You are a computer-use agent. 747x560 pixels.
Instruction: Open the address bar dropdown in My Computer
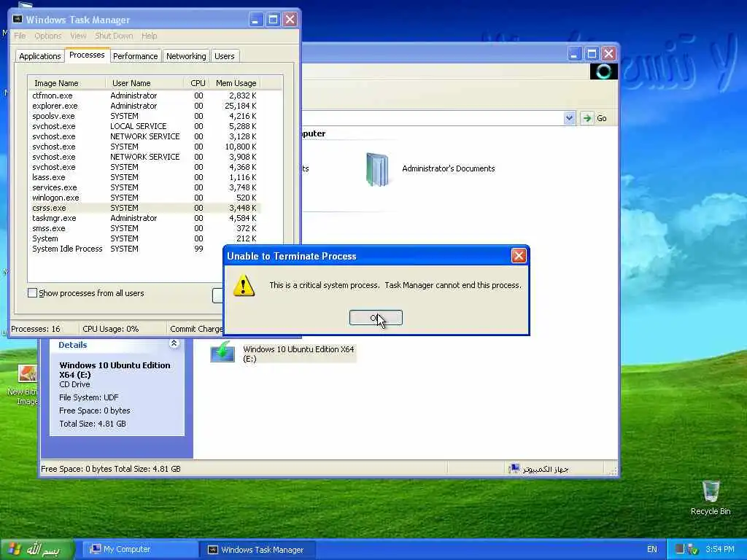point(569,118)
